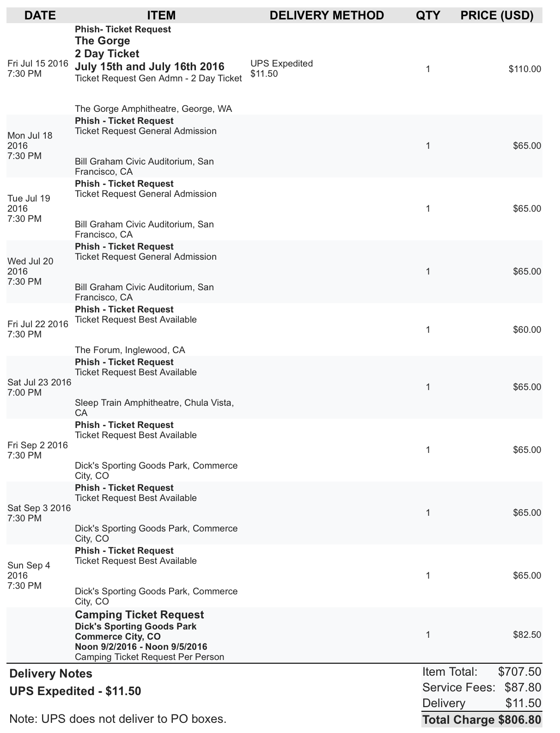Click The Forum, Inglewood, CA venue
Viewport: 560px width, 733px height.
[x=130, y=350]
